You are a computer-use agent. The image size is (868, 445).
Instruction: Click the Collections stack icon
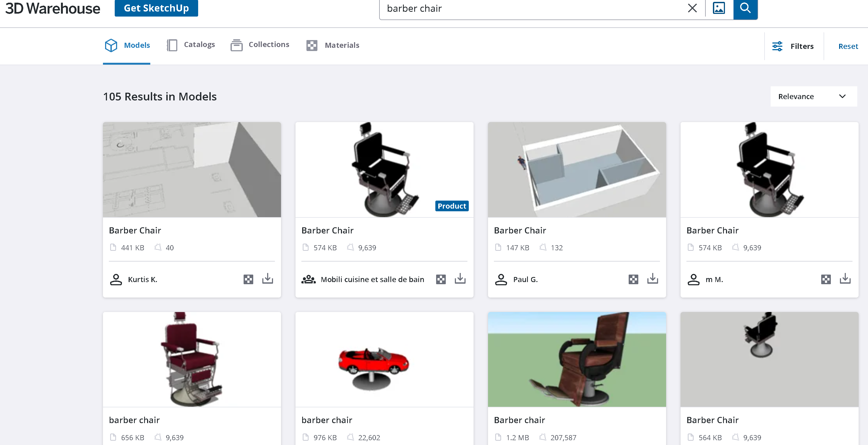point(237,45)
